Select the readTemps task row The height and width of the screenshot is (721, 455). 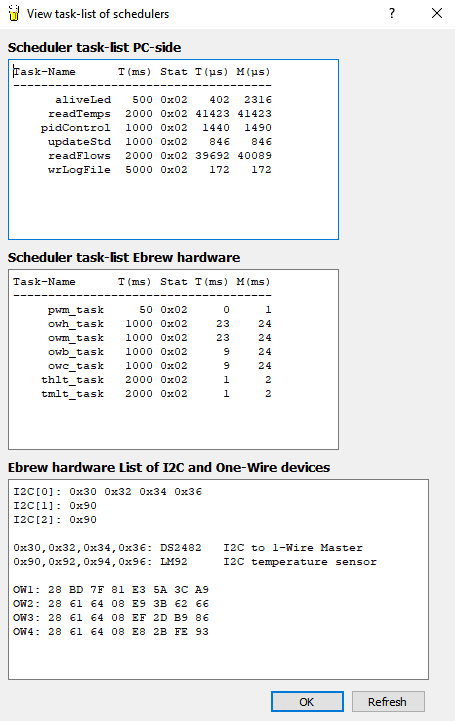coord(142,114)
